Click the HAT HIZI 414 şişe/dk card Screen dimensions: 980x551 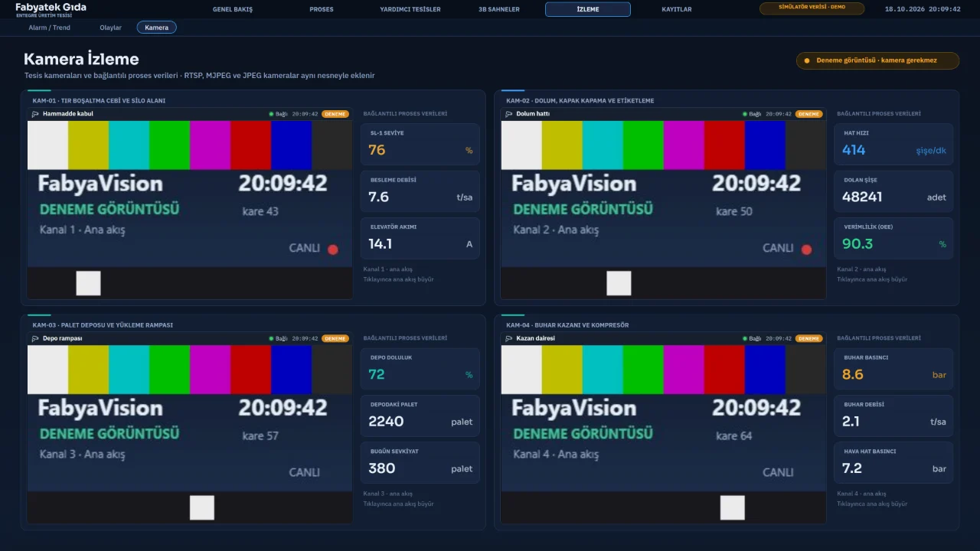point(893,145)
